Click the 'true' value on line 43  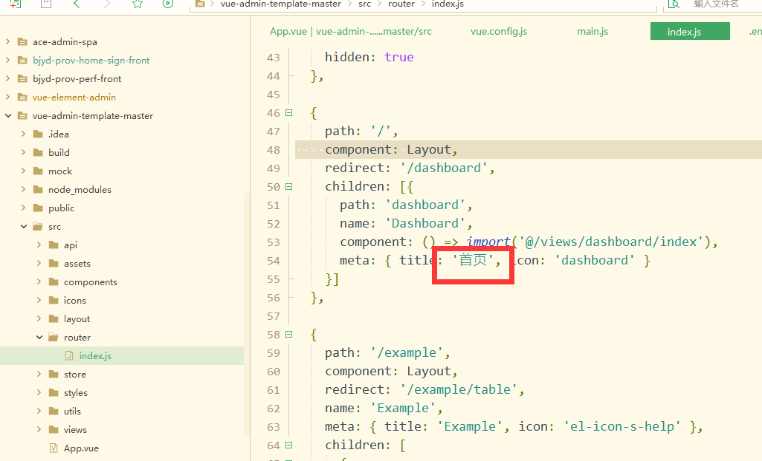click(x=399, y=57)
